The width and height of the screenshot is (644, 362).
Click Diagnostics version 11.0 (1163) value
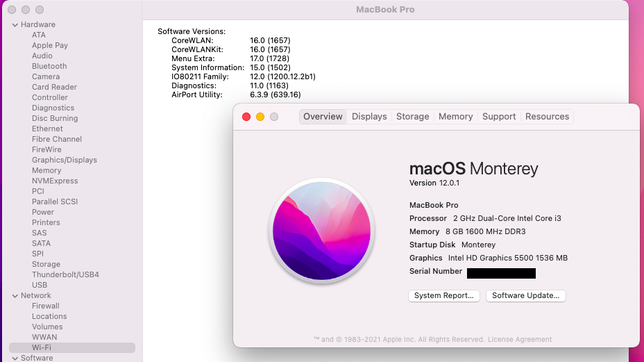tap(269, 85)
